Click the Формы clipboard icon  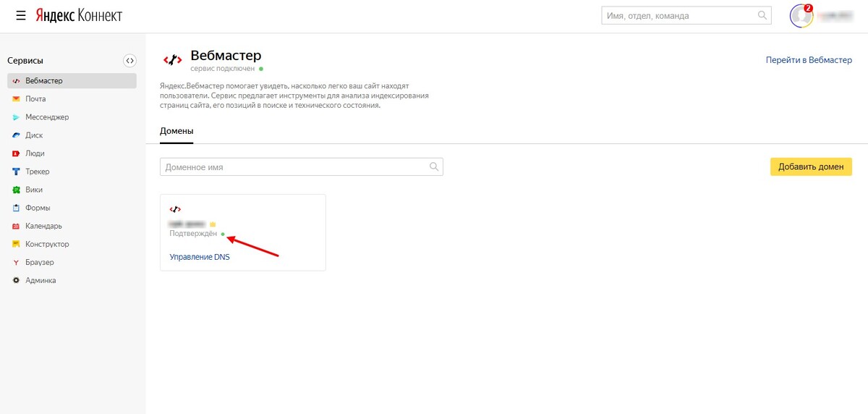16,208
